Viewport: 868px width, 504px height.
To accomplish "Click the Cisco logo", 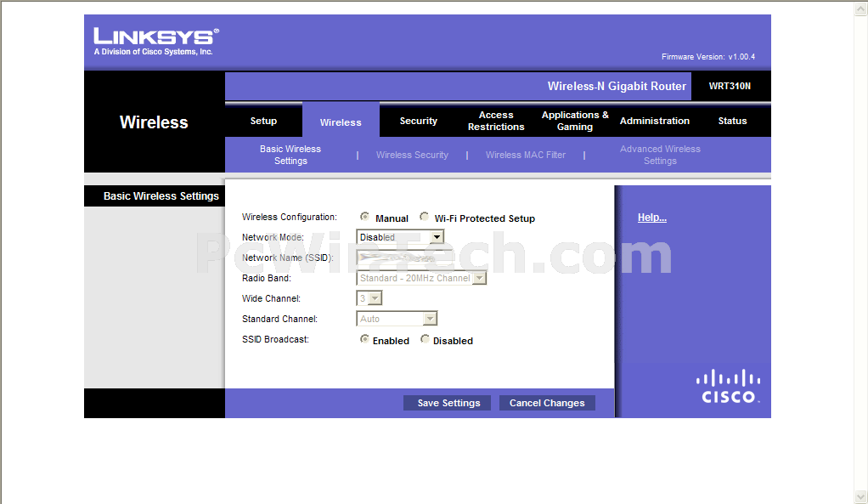I will 729,387.
